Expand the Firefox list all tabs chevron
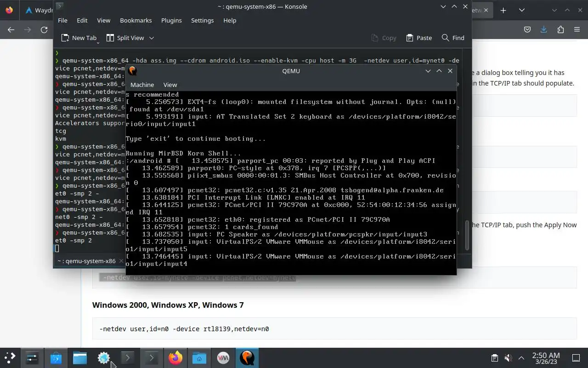The width and height of the screenshot is (588, 368). point(522,10)
